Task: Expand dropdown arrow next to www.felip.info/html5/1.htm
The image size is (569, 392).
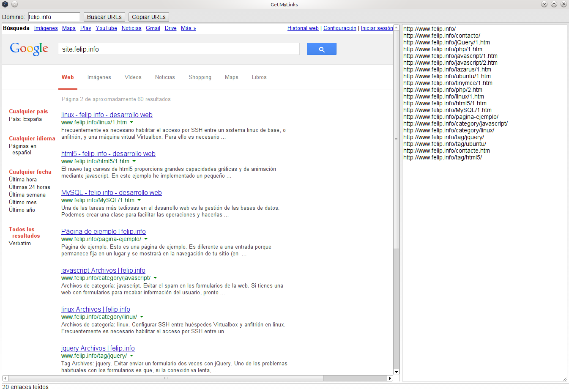Action: click(134, 162)
